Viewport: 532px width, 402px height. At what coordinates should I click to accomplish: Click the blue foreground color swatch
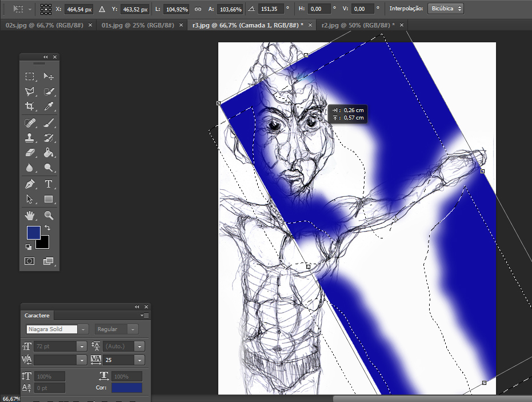coord(34,232)
